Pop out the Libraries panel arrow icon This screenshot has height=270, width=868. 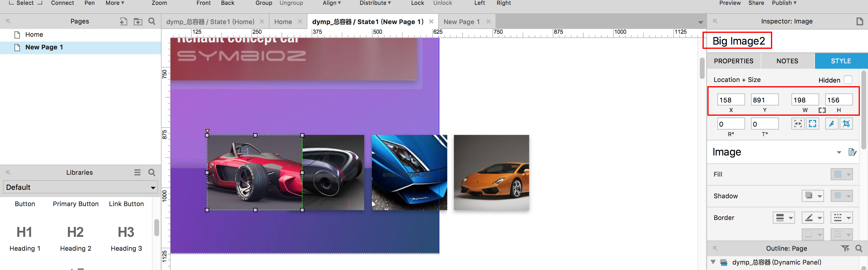pyautogui.click(x=8, y=173)
